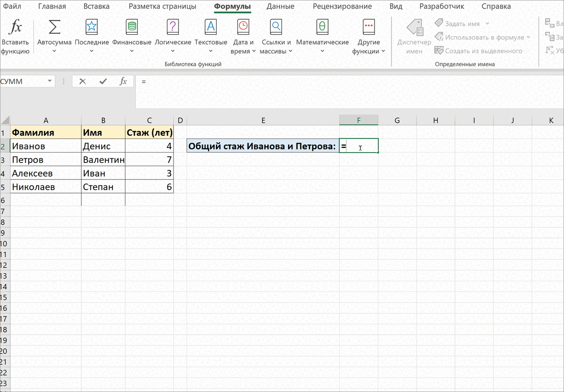Open the Дата и время functions icon
Image resolution: width=564 pixels, height=392 pixels.
[x=243, y=27]
